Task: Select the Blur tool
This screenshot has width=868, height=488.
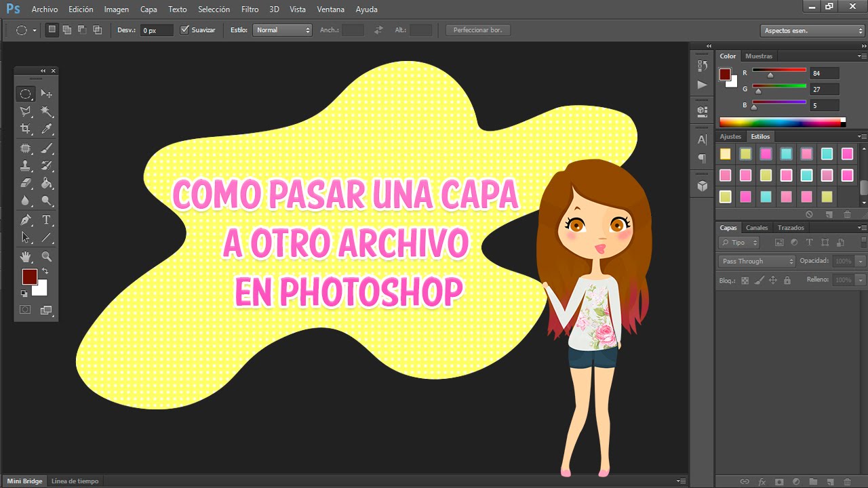Action: pos(26,201)
